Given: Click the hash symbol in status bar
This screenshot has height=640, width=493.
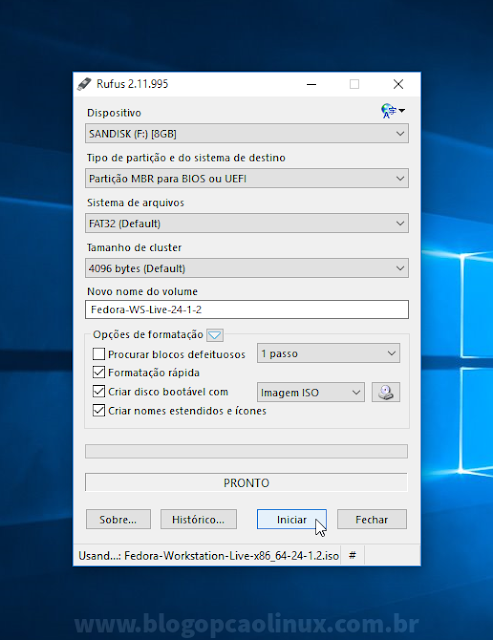Looking at the screenshot, I should click(353, 555).
